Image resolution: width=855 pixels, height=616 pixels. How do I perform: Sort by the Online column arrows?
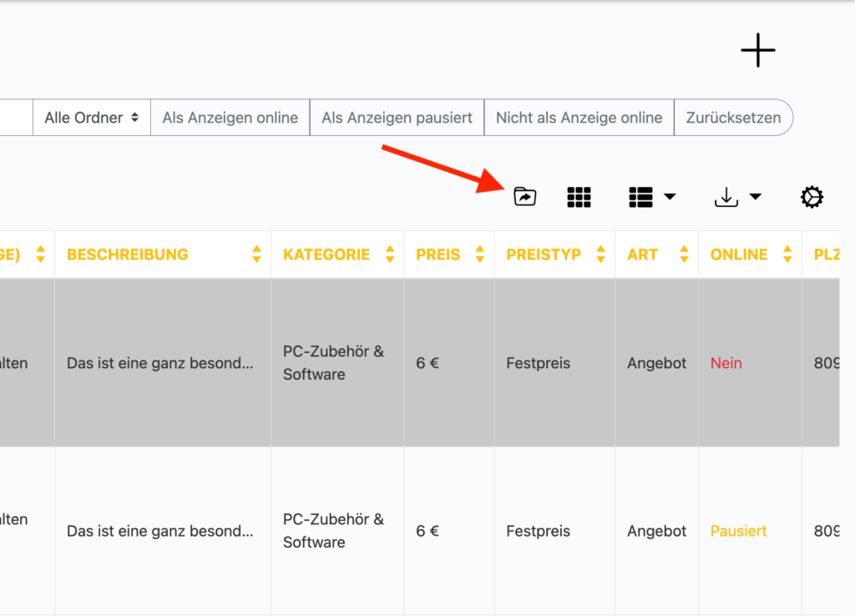(787, 254)
